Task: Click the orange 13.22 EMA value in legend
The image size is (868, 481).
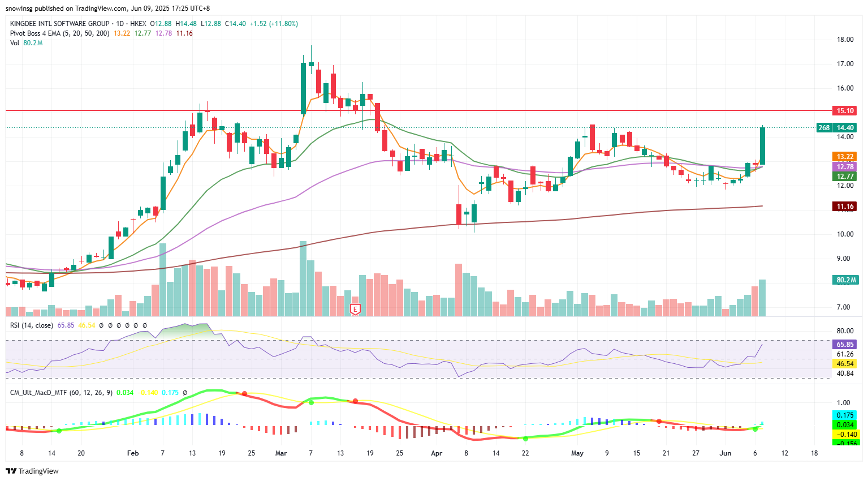Action: click(122, 33)
